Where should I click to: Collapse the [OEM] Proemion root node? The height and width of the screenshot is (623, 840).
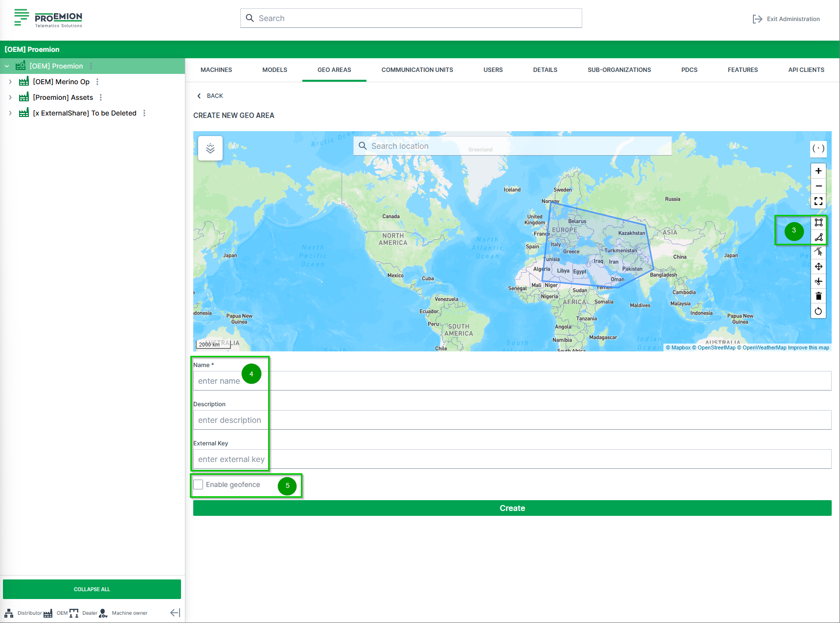point(7,66)
